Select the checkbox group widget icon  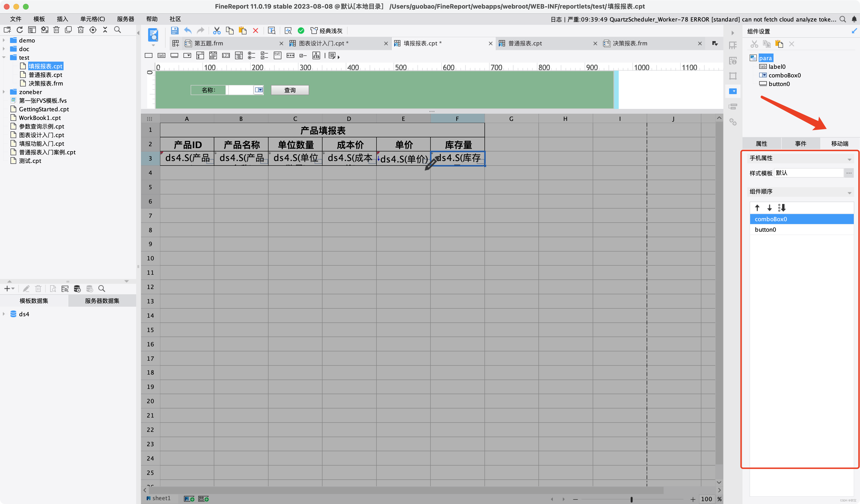pyautogui.click(x=264, y=56)
